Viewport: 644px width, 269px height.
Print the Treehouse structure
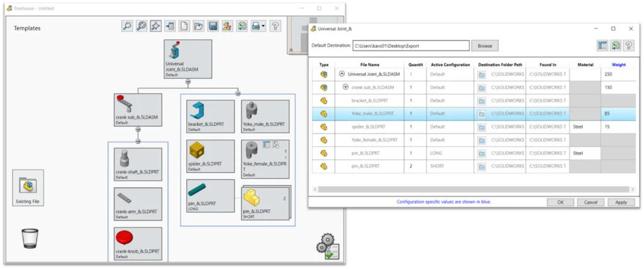(256, 26)
